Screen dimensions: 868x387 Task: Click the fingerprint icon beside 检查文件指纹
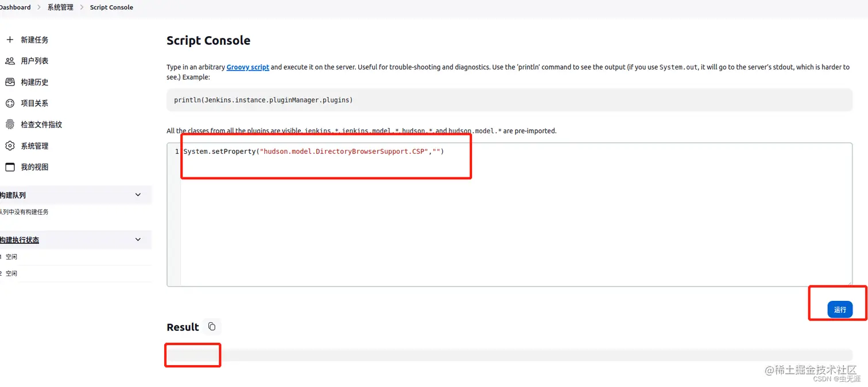pyautogui.click(x=10, y=125)
